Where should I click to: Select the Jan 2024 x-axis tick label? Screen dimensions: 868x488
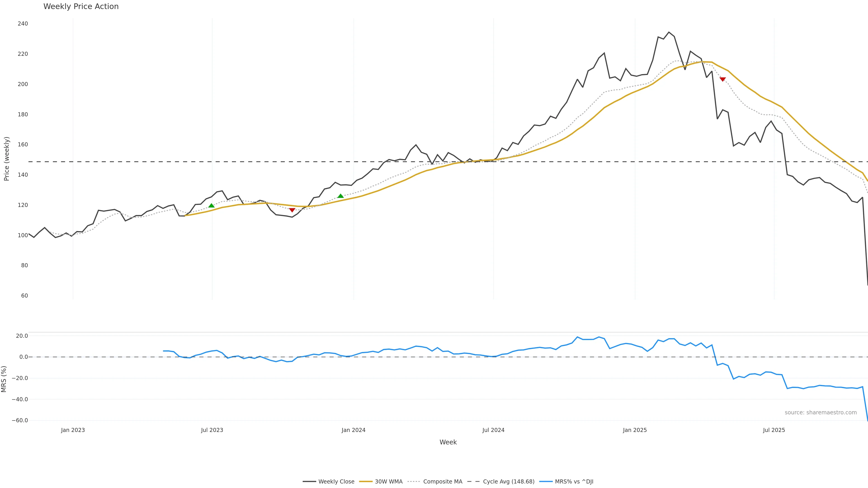[353, 430]
